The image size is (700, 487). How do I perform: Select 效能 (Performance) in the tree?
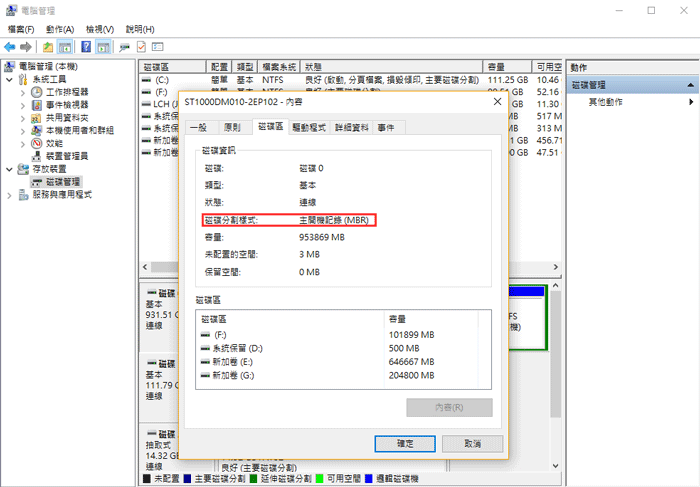click(54, 143)
